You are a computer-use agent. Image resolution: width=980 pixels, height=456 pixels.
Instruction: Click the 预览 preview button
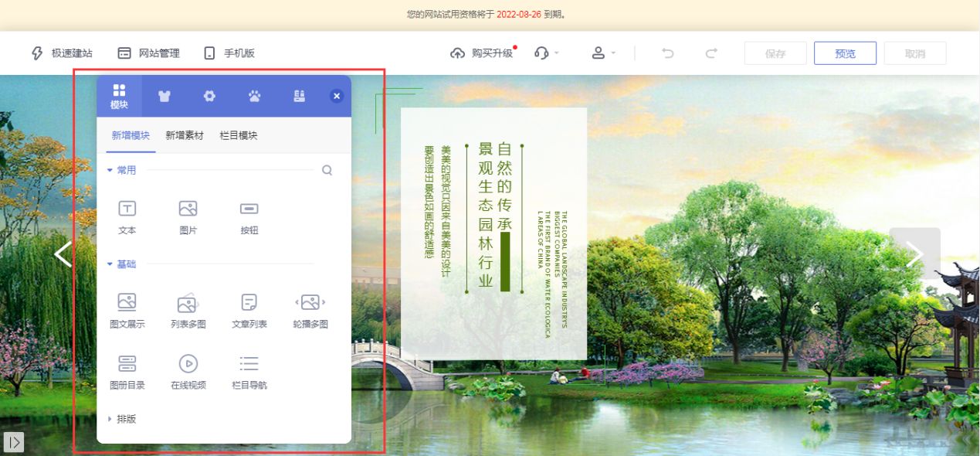click(x=845, y=53)
